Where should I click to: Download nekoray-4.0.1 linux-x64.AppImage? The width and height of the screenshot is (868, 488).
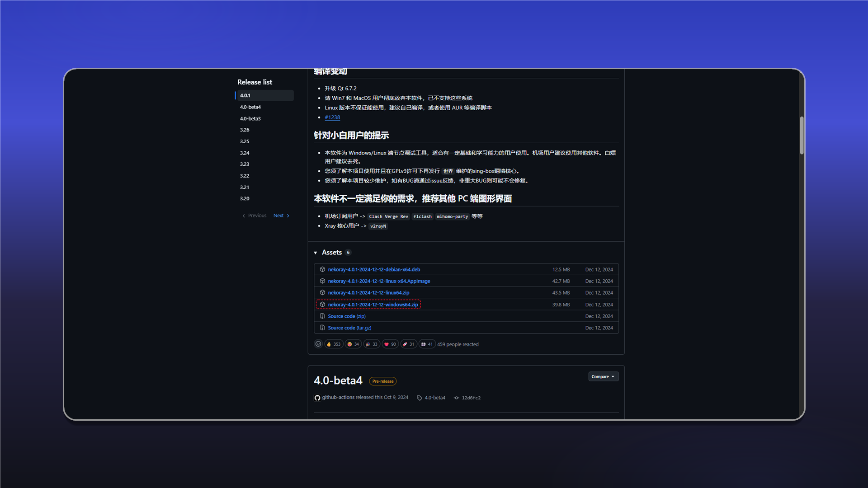[379, 282]
